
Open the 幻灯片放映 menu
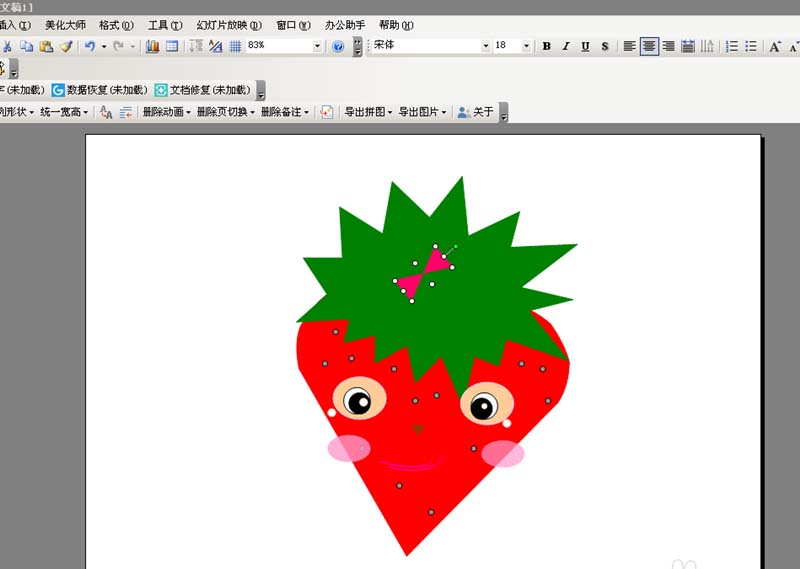(x=229, y=25)
